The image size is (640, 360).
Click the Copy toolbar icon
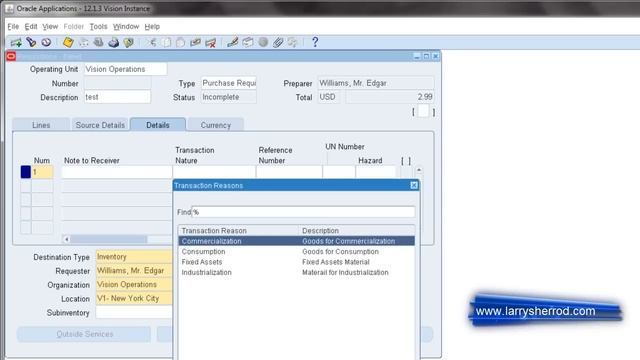coord(167,42)
